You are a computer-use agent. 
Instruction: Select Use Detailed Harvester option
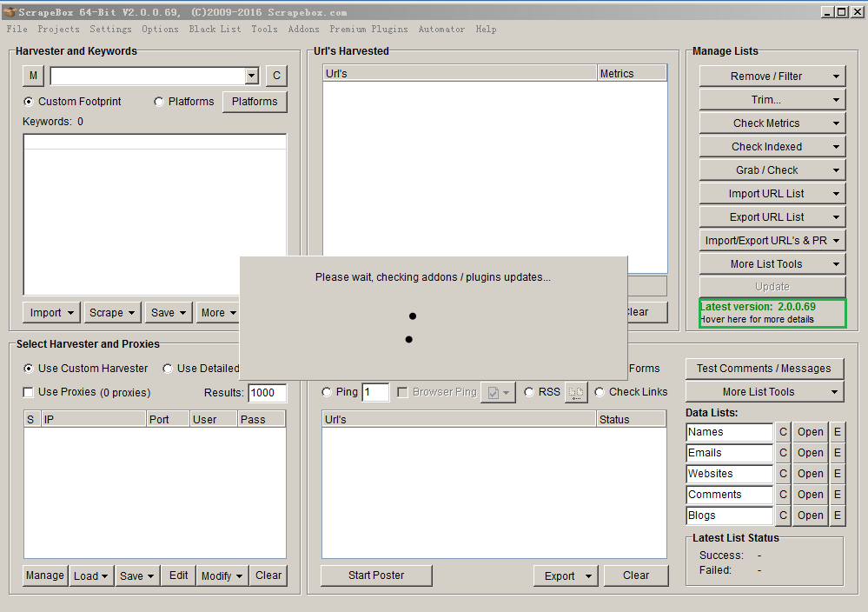point(167,369)
